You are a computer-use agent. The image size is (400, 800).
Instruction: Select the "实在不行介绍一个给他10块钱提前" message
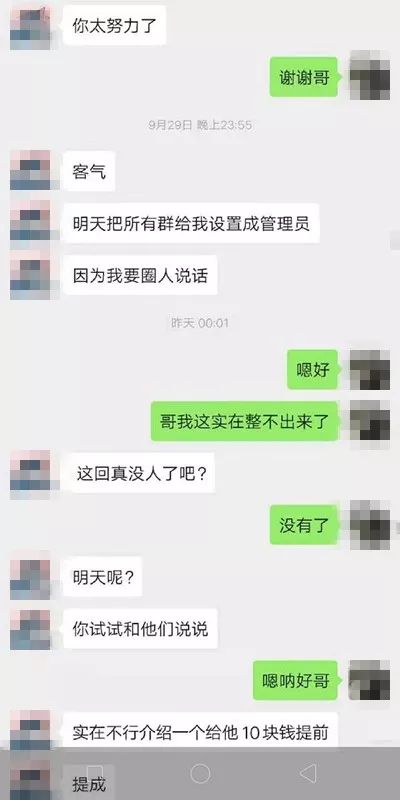point(200,732)
